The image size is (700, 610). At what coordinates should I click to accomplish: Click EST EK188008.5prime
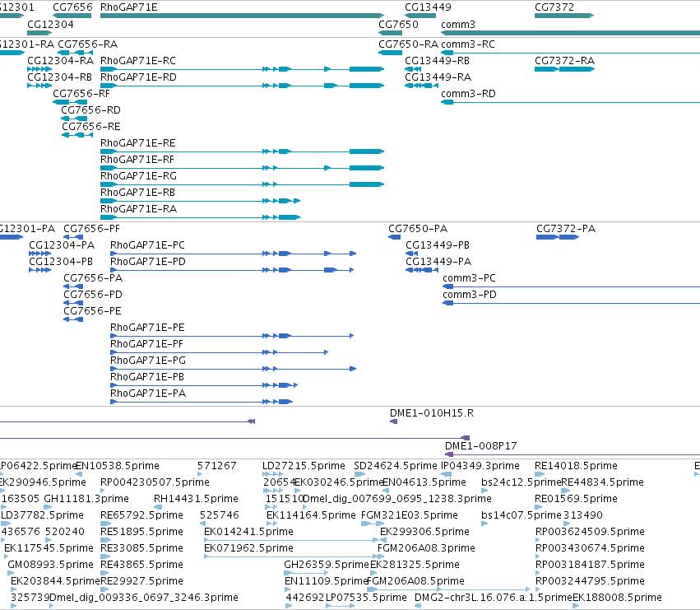click(576, 606)
